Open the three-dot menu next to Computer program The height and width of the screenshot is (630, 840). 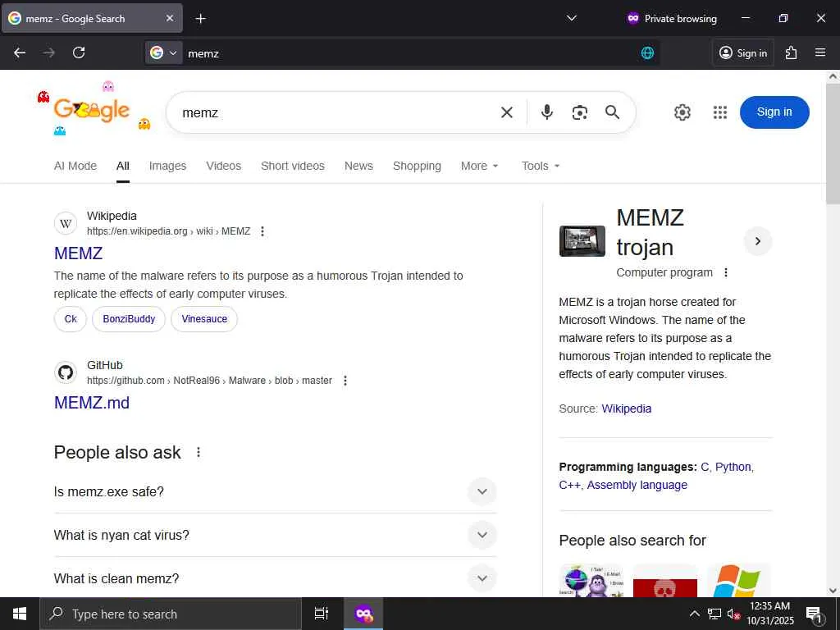(726, 272)
